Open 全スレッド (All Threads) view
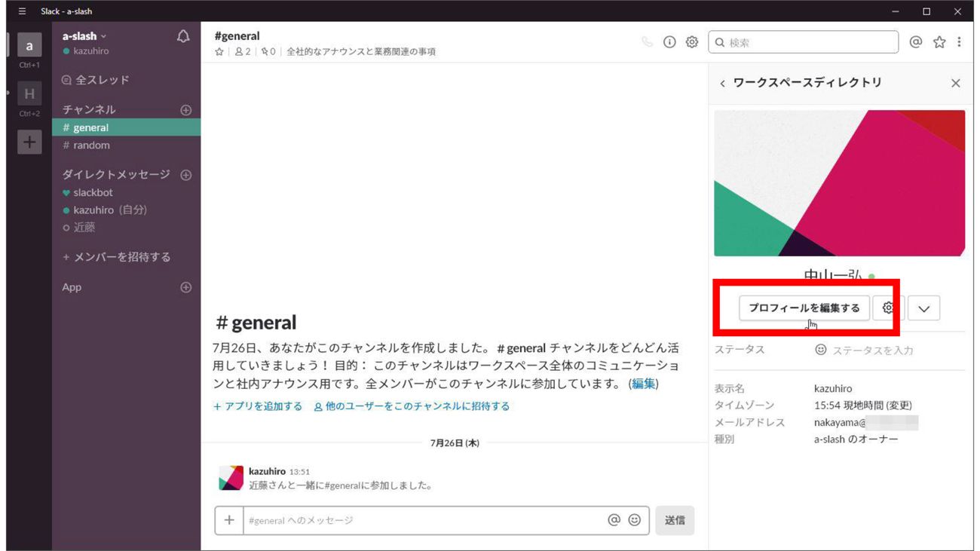Viewport: 980px width, 551px height. pyautogui.click(x=96, y=80)
